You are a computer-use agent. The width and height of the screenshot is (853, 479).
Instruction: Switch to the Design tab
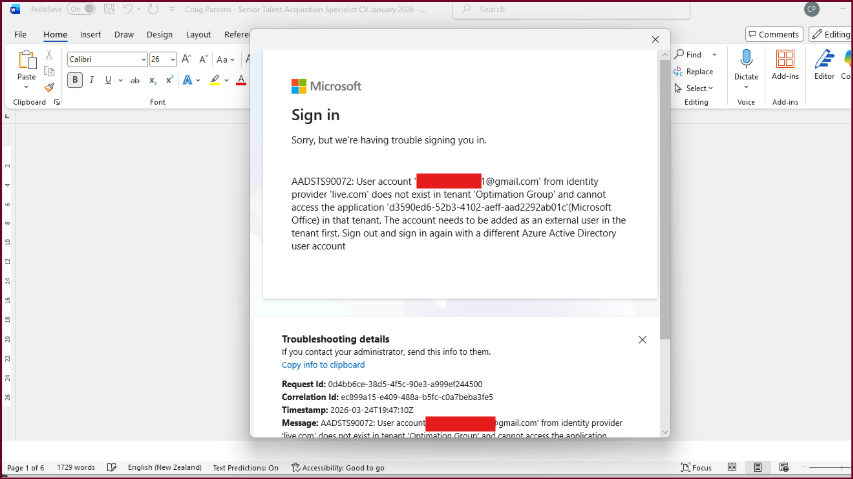159,34
